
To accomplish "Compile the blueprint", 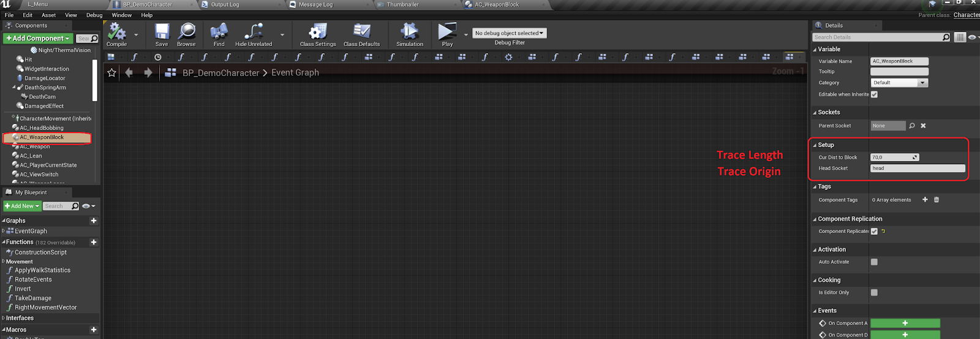I will [x=116, y=35].
